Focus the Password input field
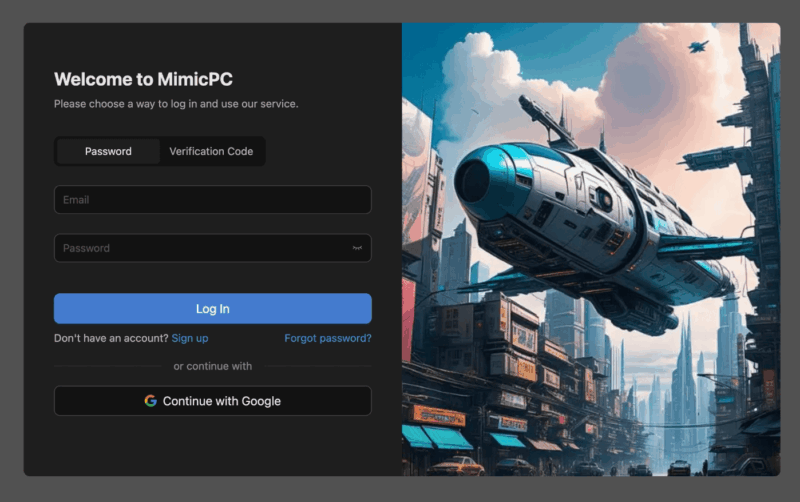Screen dimensions: 800x502 [x=213, y=248]
